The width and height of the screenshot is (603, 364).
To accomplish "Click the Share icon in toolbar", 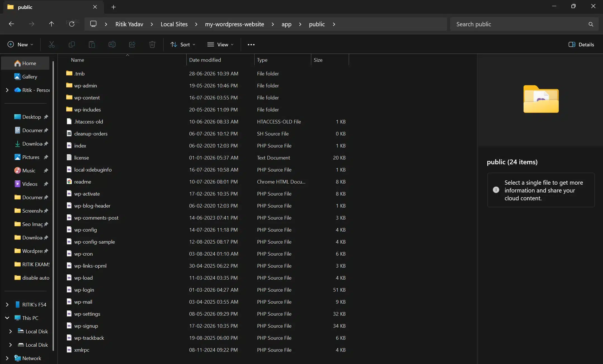I will coord(132,44).
